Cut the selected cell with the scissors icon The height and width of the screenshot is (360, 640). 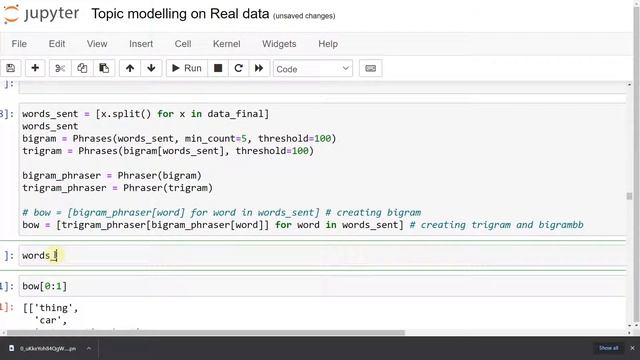(x=60, y=68)
